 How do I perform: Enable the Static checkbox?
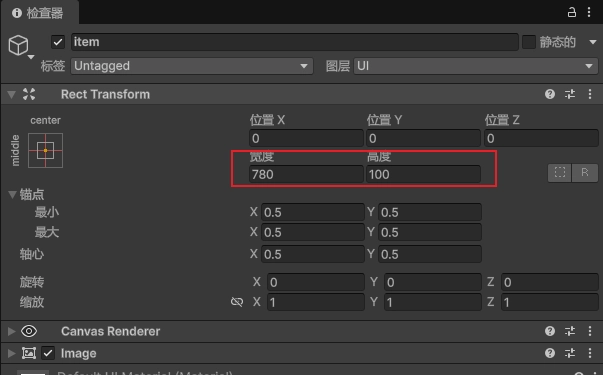(x=529, y=42)
